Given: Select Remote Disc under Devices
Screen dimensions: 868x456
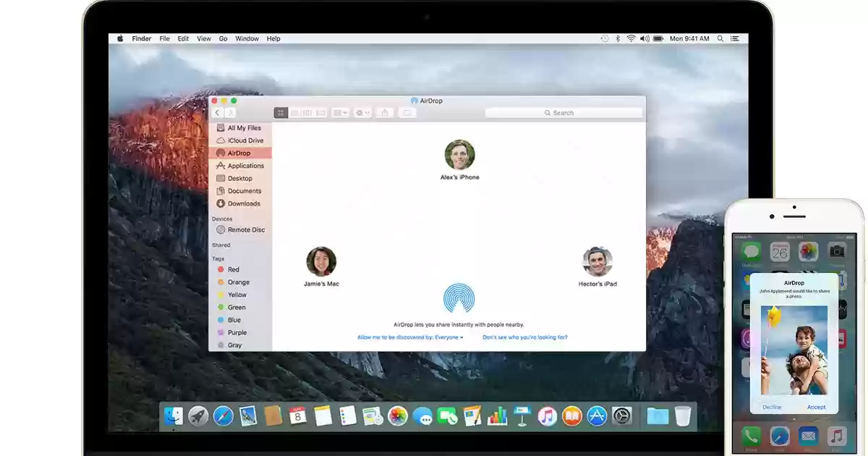Looking at the screenshot, I should click(x=240, y=229).
